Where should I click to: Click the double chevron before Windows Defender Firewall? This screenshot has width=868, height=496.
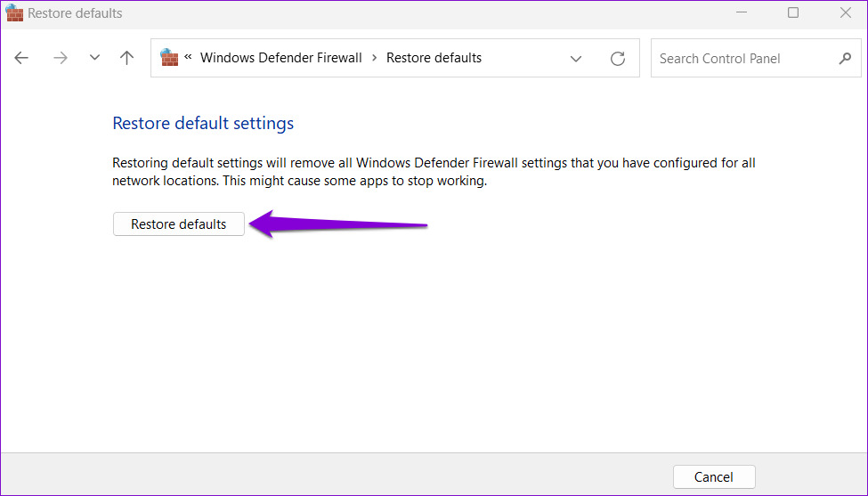[189, 58]
